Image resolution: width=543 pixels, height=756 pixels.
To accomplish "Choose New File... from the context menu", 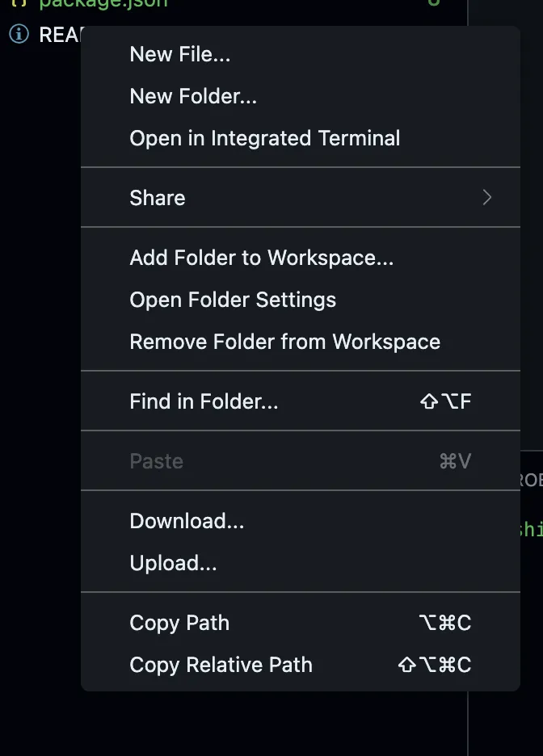I will click(x=180, y=55).
